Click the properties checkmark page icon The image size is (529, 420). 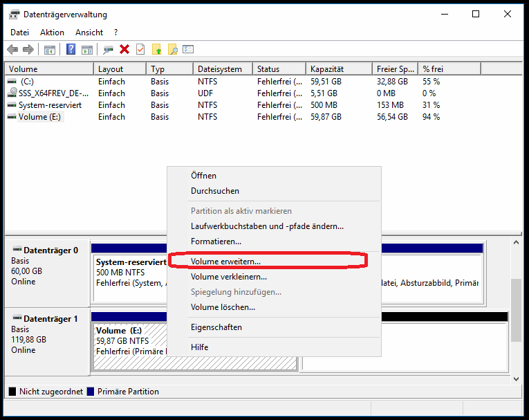[x=140, y=50]
